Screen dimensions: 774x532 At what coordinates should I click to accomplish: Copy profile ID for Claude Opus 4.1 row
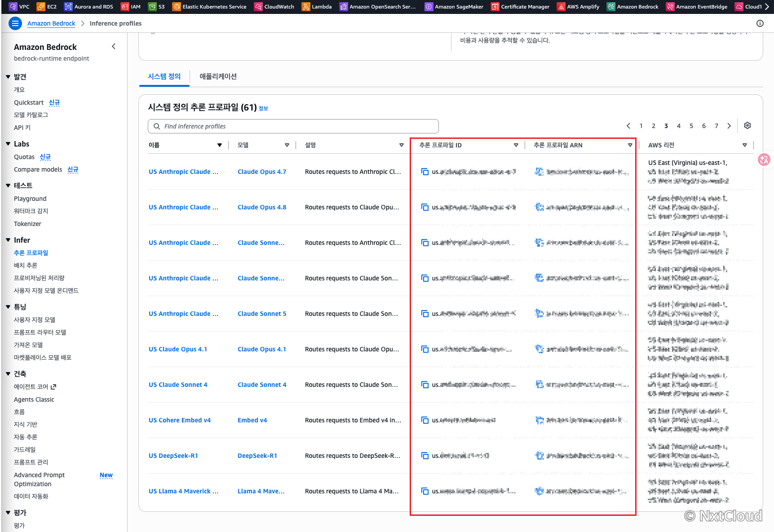pyautogui.click(x=425, y=349)
